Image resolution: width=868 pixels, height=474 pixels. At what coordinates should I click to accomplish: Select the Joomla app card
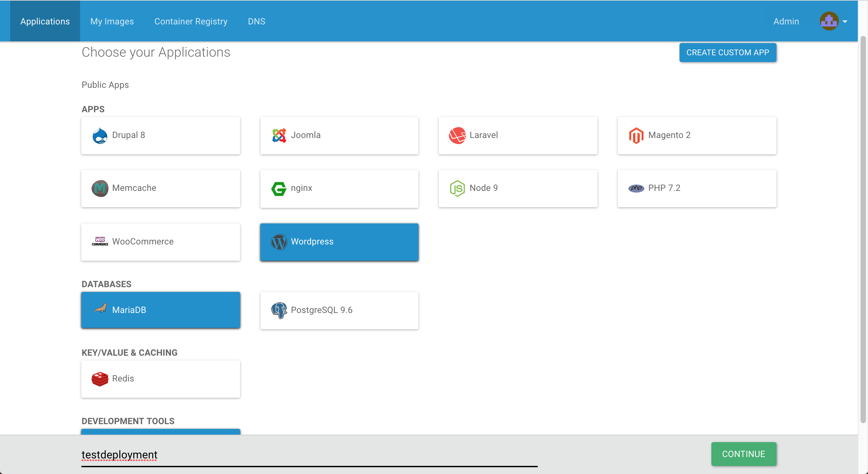[339, 136]
